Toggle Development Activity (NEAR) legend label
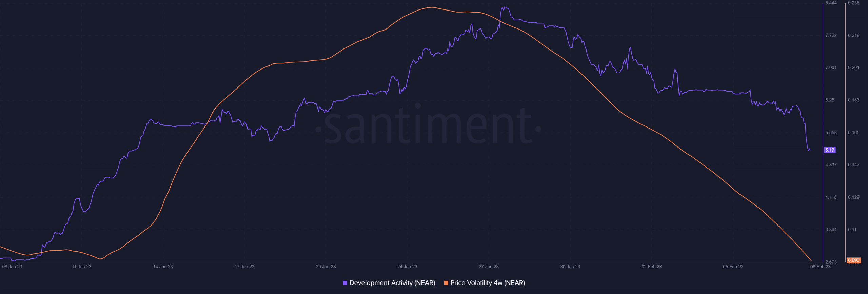868x294 pixels. coord(392,283)
